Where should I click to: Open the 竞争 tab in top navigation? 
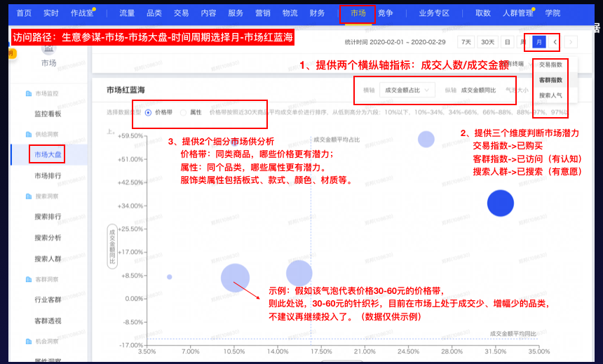(x=385, y=13)
